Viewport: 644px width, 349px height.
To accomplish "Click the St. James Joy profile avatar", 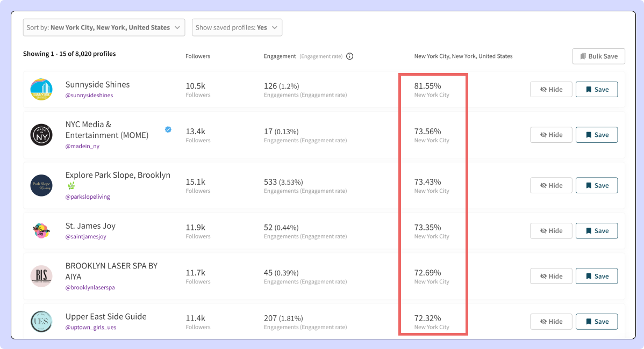I will pos(41,230).
